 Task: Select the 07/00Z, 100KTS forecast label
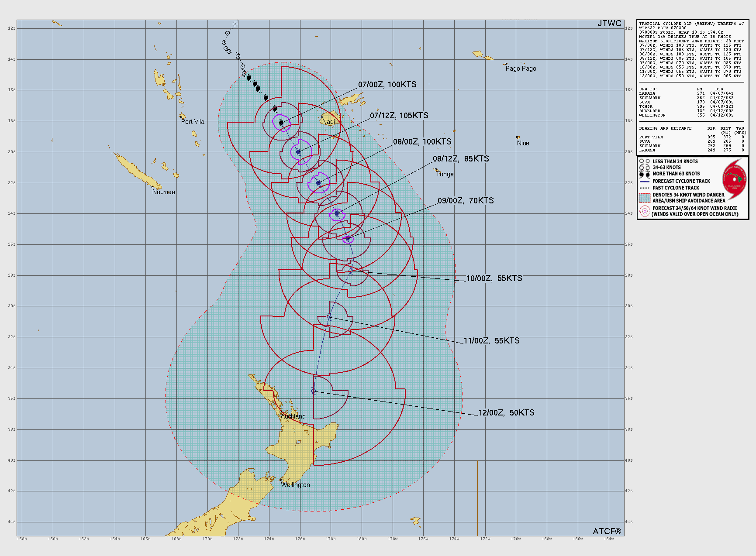[x=387, y=85]
